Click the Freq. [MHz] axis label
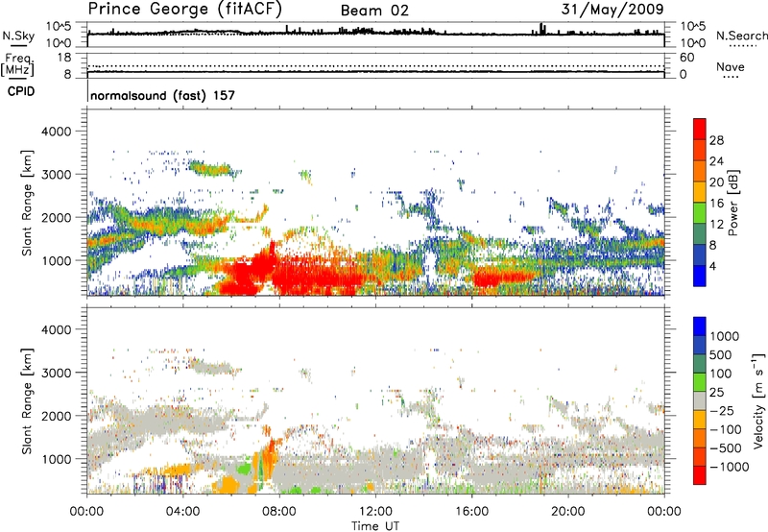 17,65
